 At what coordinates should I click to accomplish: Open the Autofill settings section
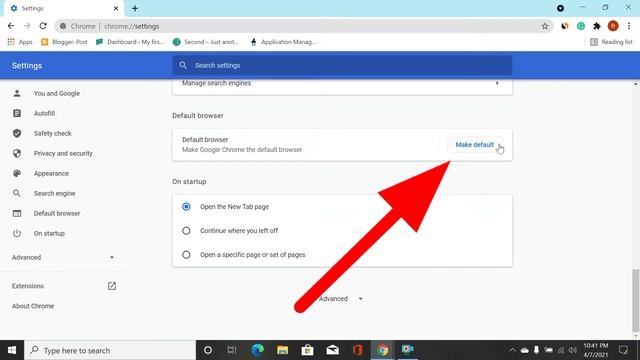[x=44, y=113]
